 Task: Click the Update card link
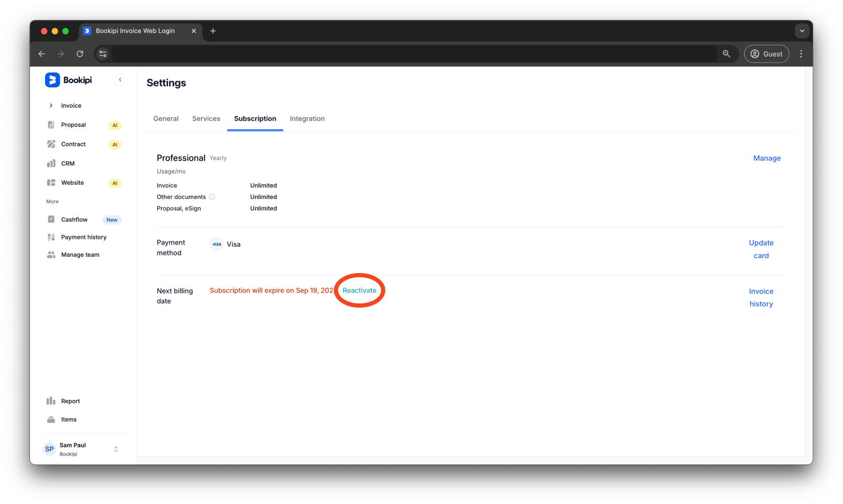761,249
